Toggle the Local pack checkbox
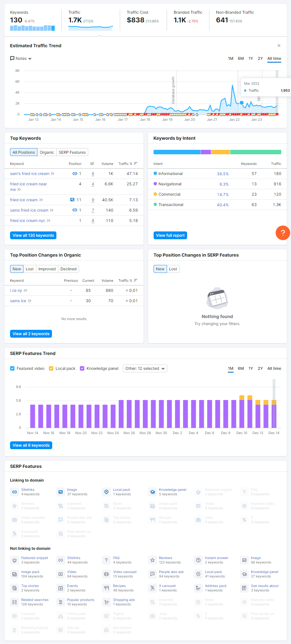 pos(51,368)
